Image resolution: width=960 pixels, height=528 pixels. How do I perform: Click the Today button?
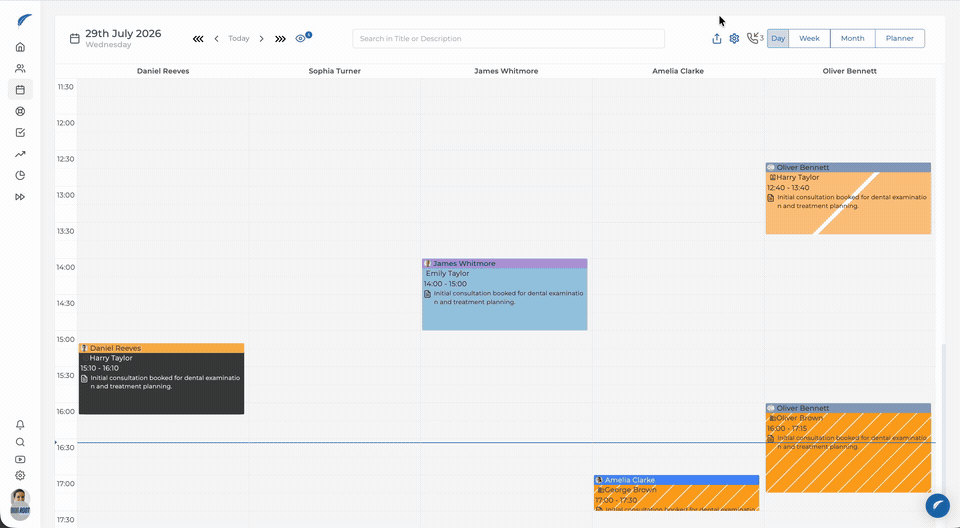click(239, 39)
